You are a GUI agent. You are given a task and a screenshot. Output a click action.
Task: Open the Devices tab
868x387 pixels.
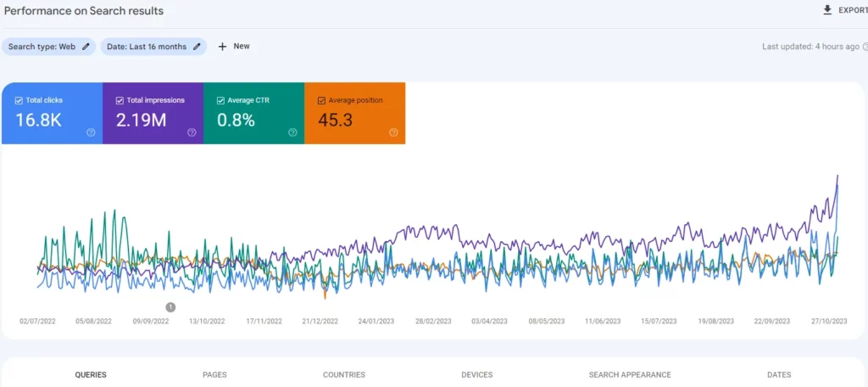[476, 374]
